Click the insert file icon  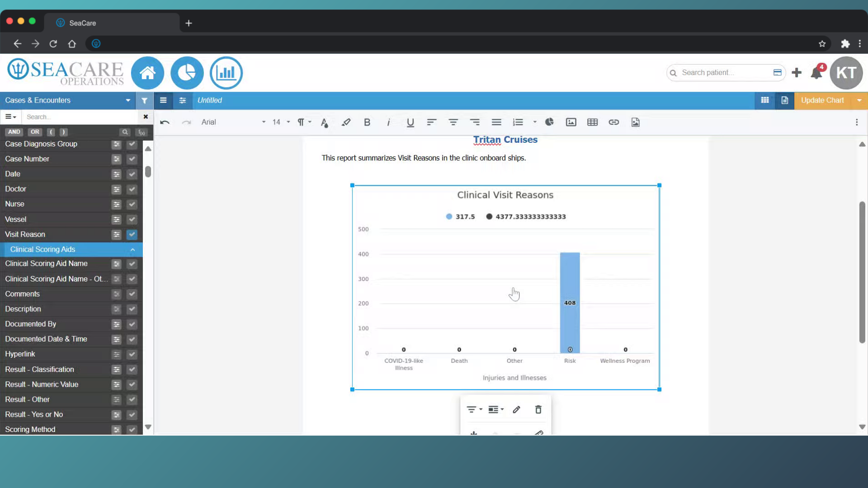(x=636, y=122)
